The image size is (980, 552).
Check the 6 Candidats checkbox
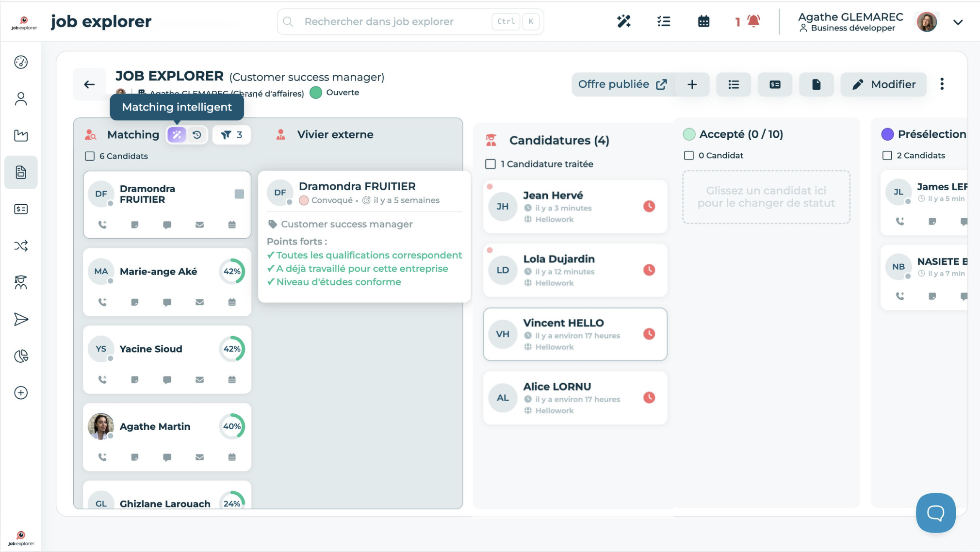click(x=90, y=156)
